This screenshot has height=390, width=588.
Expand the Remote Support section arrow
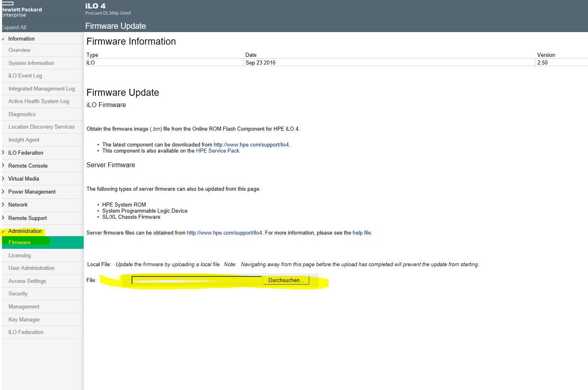click(3, 218)
